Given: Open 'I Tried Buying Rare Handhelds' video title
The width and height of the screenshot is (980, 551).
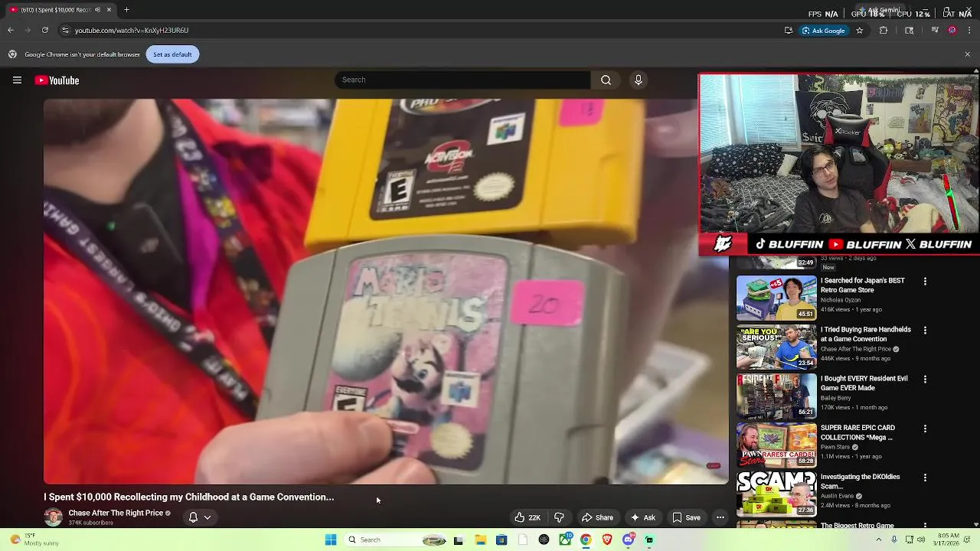Looking at the screenshot, I should 865,334.
